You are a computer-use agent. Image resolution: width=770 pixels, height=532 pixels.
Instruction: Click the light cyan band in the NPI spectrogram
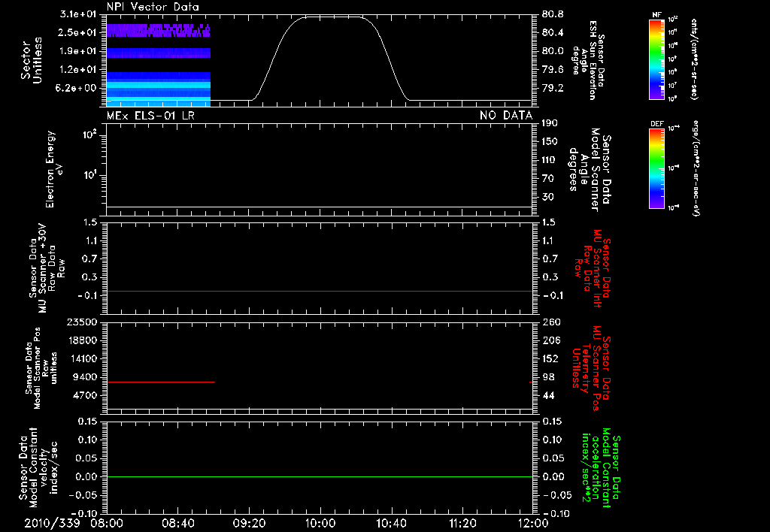pyautogui.click(x=159, y=85)
